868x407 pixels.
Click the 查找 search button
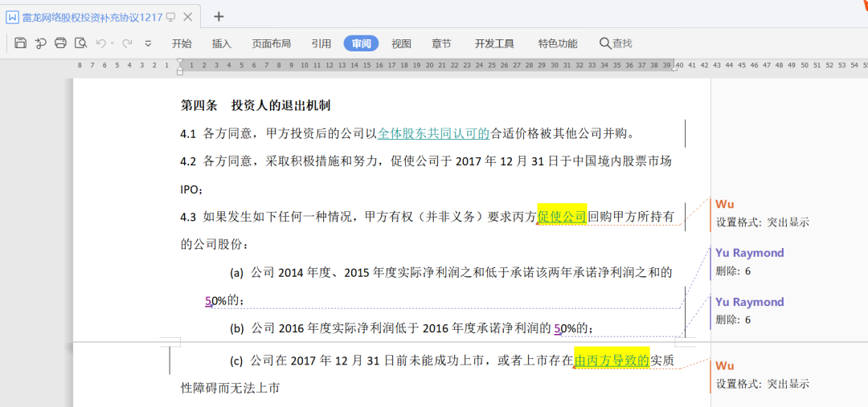pos(616,43)
